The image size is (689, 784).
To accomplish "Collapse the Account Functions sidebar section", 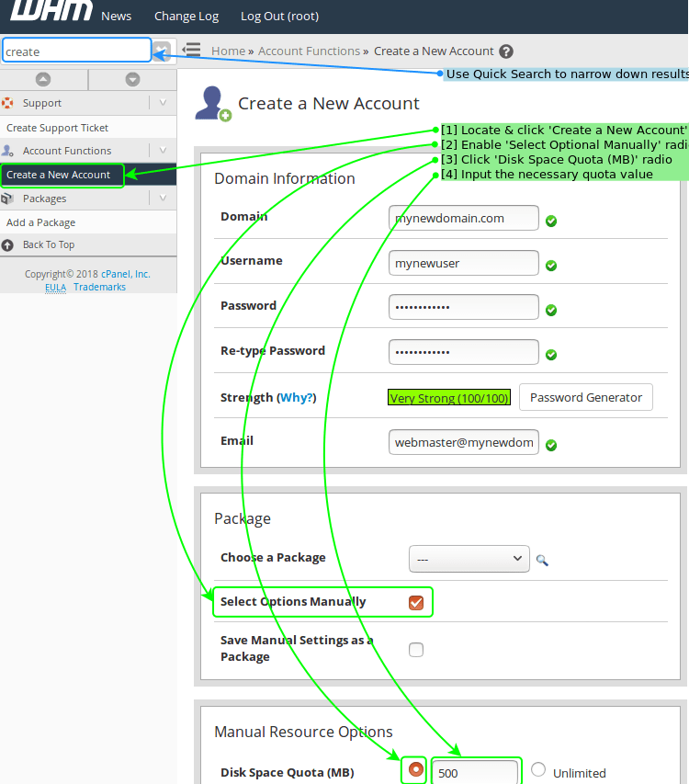I will (x=163, y=151).
